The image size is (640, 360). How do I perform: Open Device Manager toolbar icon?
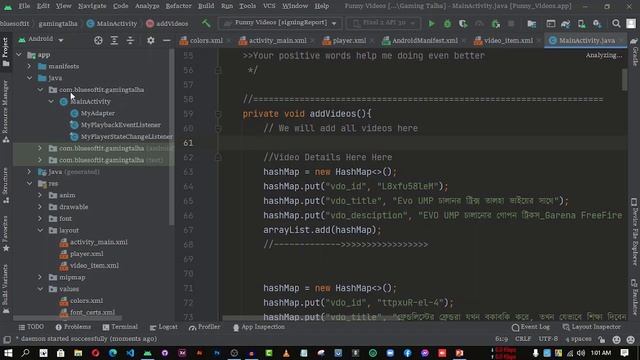pyautogui.click(x=581, y=24)
